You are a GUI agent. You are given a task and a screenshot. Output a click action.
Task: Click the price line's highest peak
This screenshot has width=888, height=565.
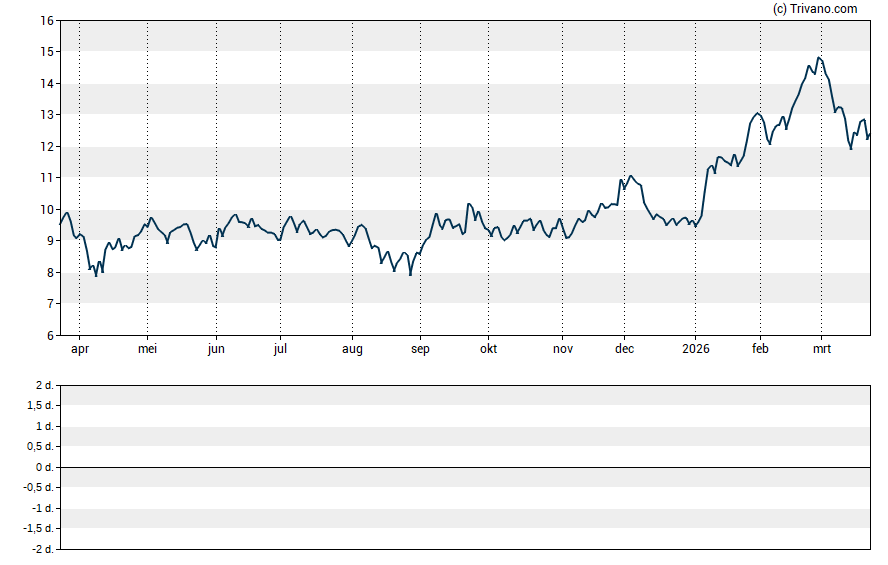click(819, 58)
